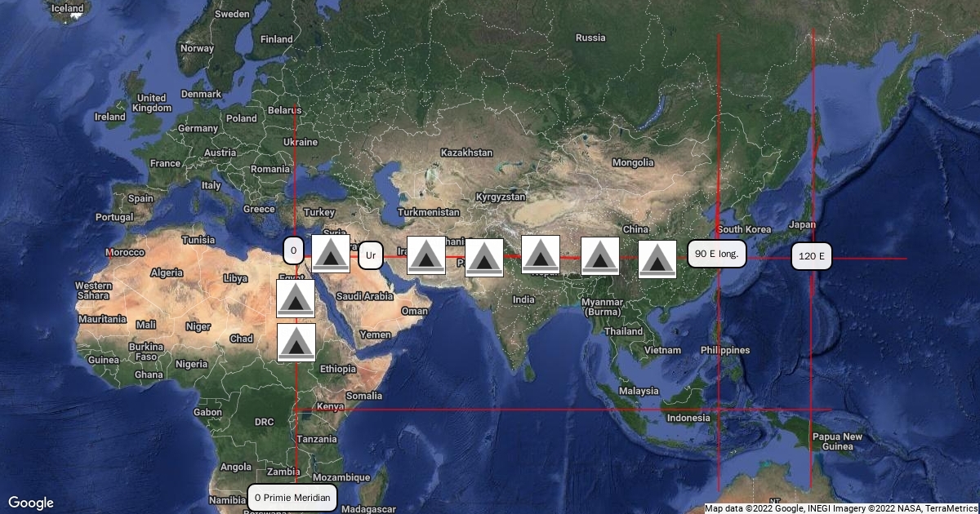Click the Russia country label
This screenshot has height=514, width=980.
click(590, 38)
